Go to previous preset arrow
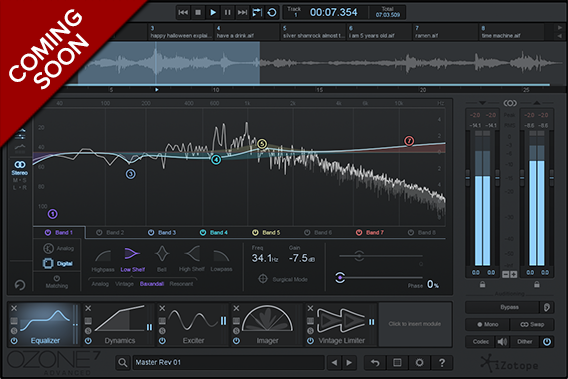568x379 pixels. point(334,362)
